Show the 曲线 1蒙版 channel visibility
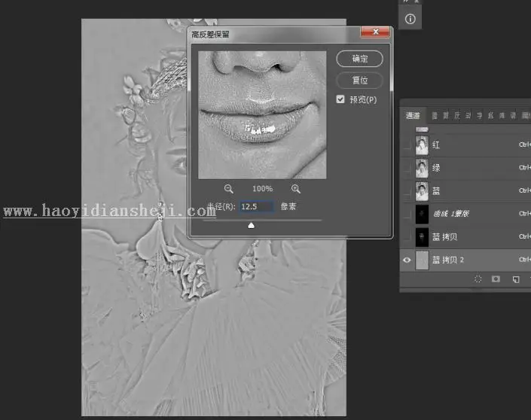531x420 pixels. 407,215
